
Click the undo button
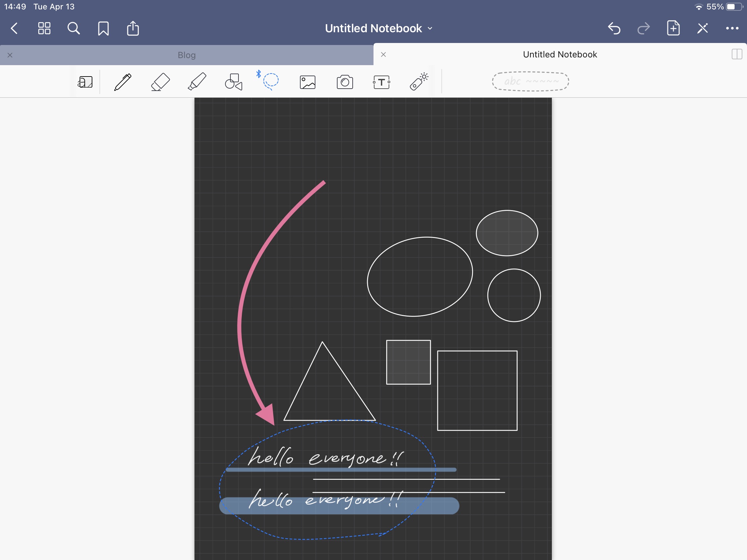click(614, 28)
